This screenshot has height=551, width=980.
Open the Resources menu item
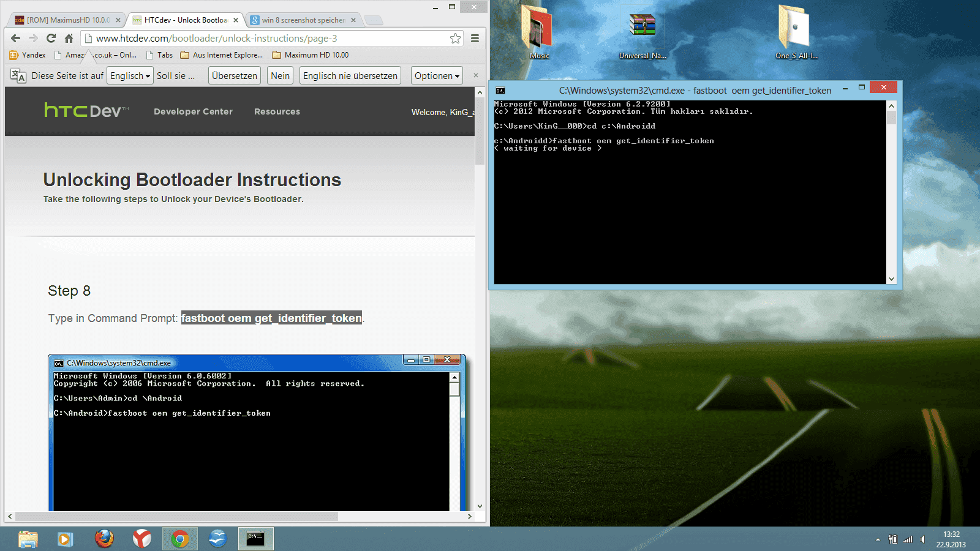(277, 111)
